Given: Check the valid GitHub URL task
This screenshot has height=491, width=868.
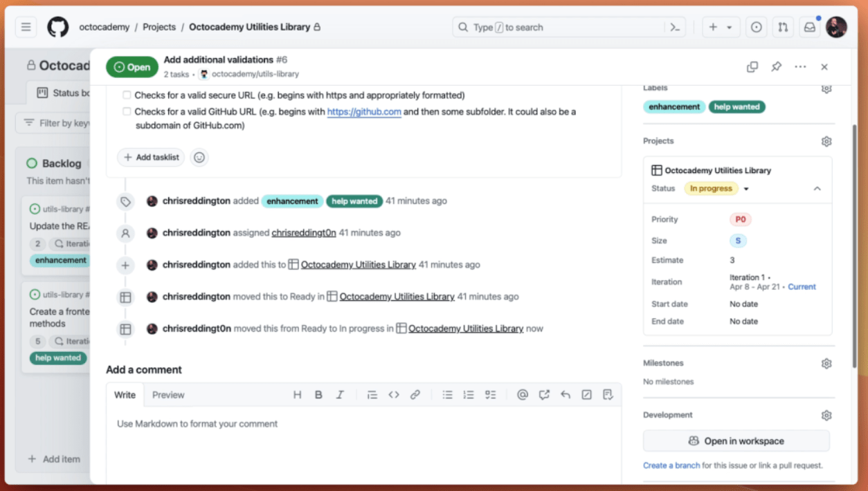Looking at the screenshot, I should (127, 111).
